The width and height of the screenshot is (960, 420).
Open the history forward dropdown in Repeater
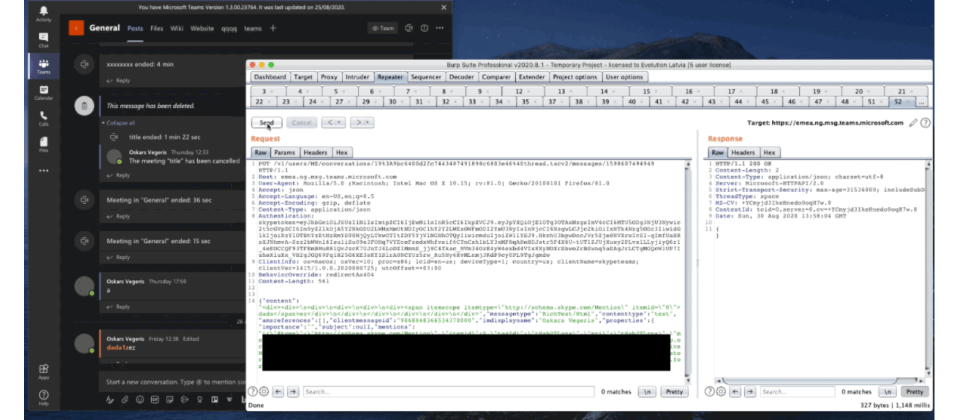[362, 122]
